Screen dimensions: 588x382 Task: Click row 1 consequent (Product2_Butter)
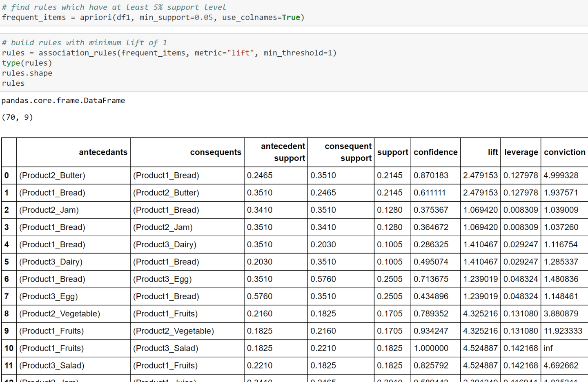[166, 193]
